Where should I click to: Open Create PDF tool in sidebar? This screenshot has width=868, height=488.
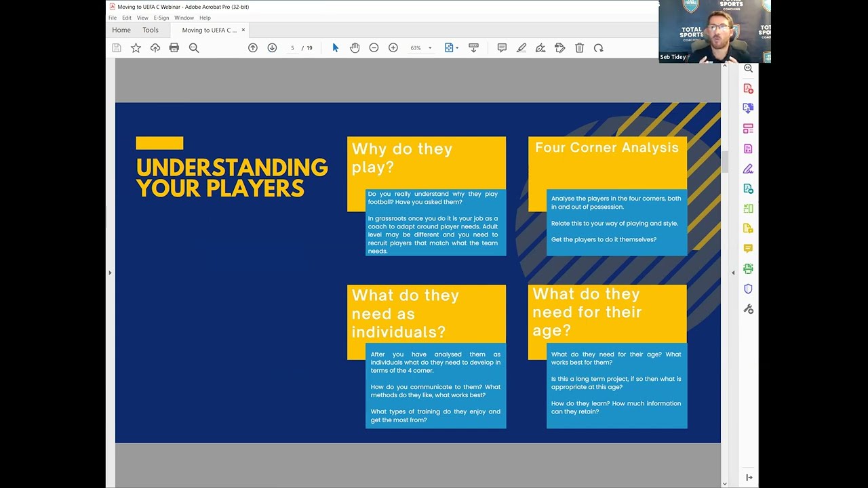pyautogui.click(x=749, y=89)
